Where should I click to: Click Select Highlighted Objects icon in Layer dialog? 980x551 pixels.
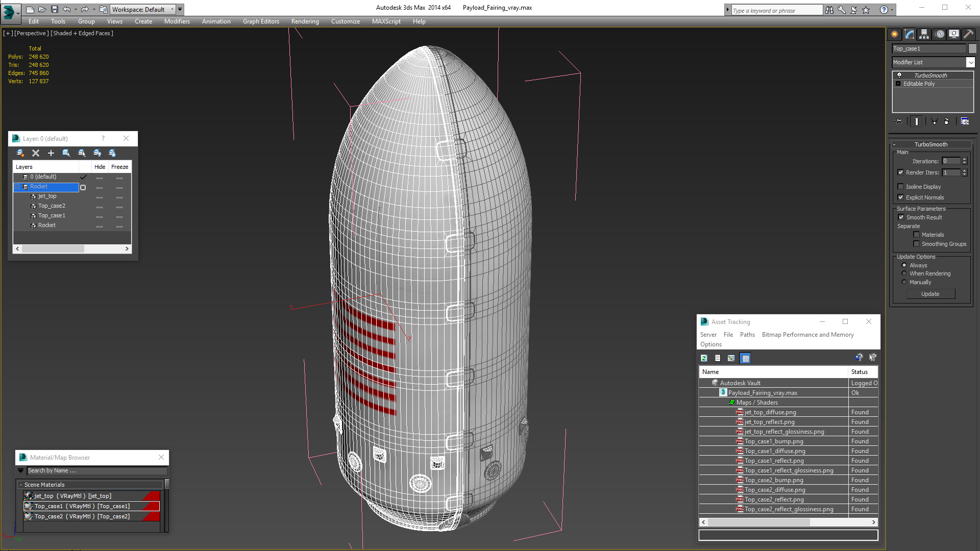(66, 153)
